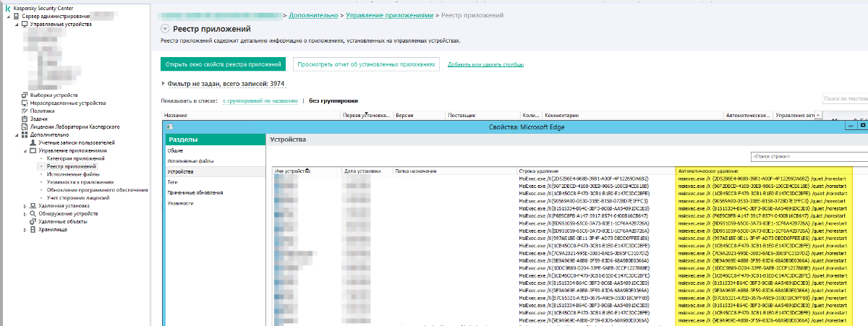
Task: Click the Учетные записи пользователей icon
Action: point(33,142)
